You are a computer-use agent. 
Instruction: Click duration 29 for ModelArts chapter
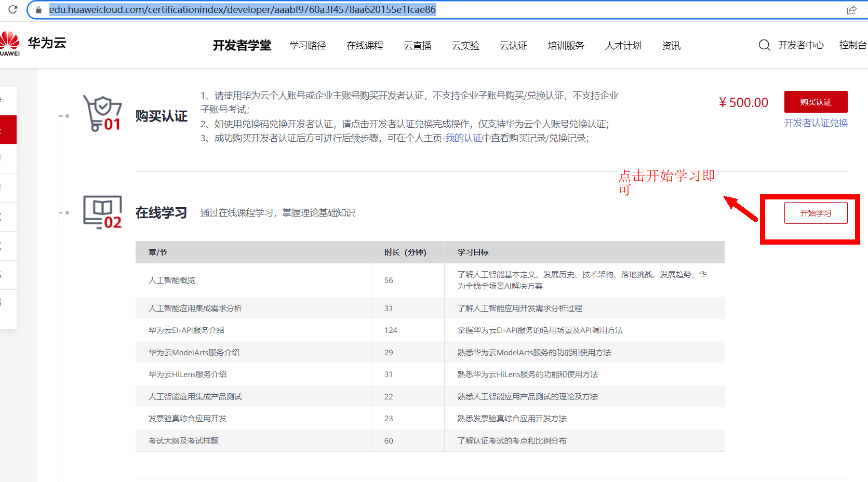[x=389, y=353]
